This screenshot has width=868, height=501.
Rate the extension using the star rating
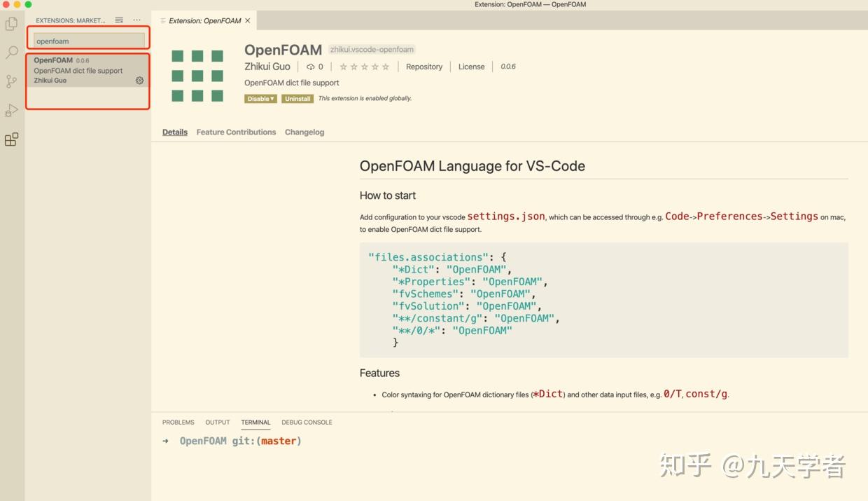click(364, 67)
